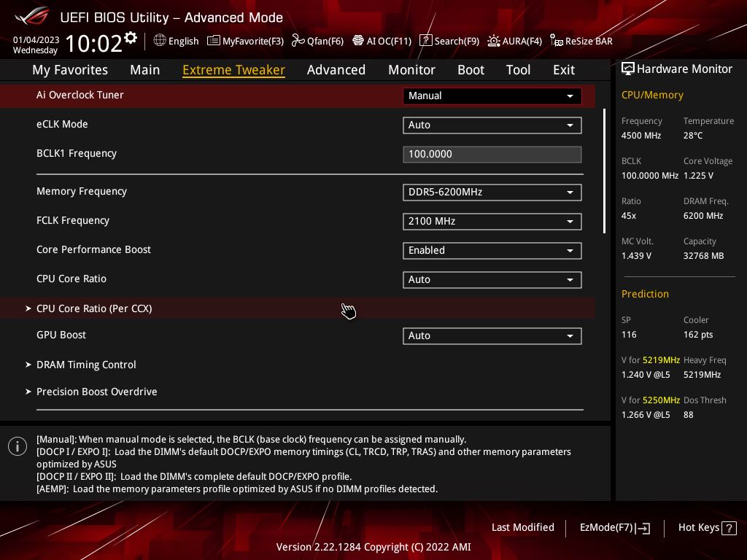The width and height of the screenshot is (747, 560).
Task: Go to the Exit tab
Action: (564, 70)
